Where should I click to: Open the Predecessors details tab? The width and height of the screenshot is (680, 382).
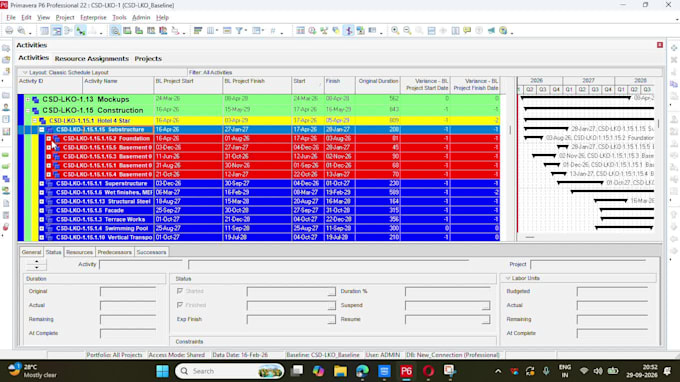coord(114,252)
